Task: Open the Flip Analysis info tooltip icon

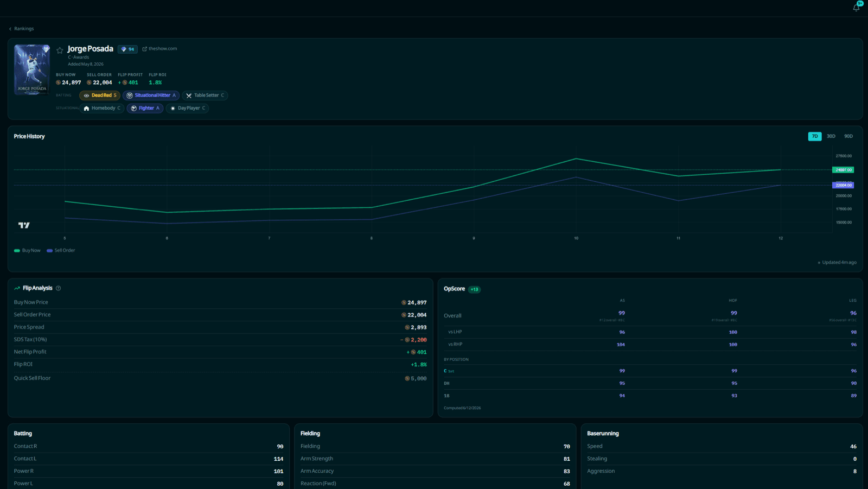Action: coord(58,288)
